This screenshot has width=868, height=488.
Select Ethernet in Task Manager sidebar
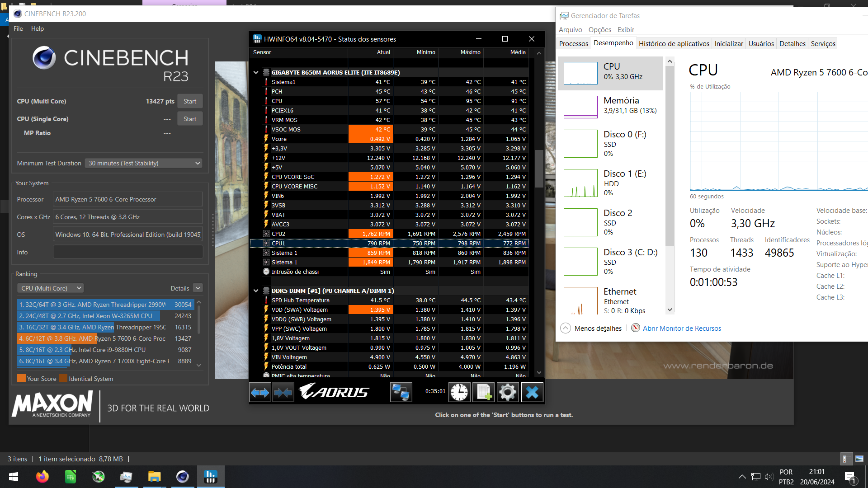click(611, 300)
